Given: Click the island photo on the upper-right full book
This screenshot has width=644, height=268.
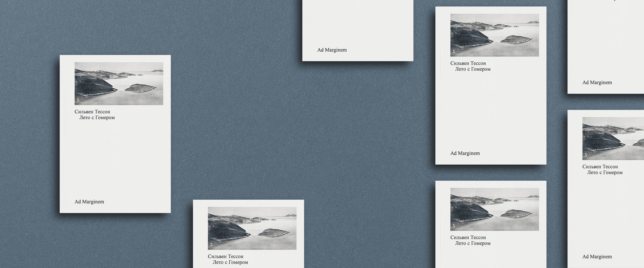Looking at the screenshot, I should 494,35.
